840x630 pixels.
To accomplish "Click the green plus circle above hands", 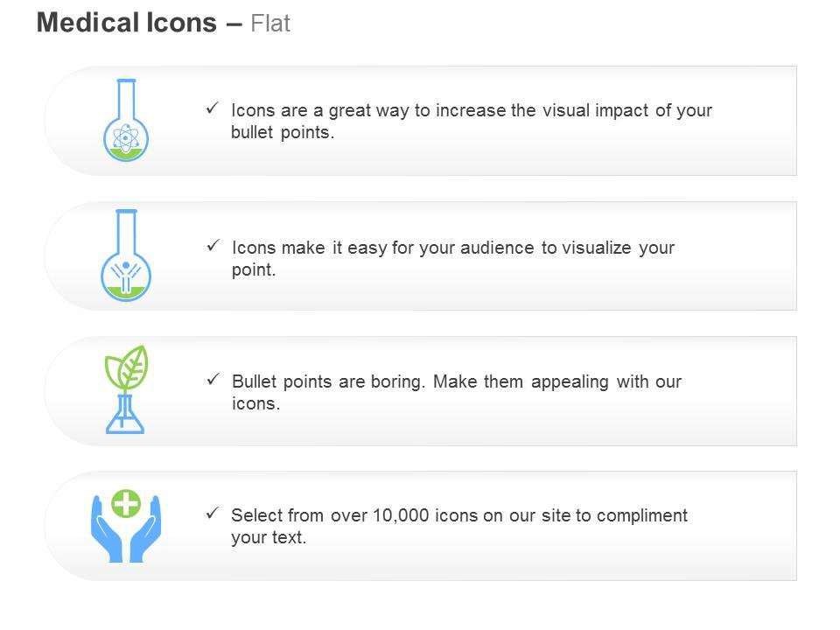I will point(126,504).
